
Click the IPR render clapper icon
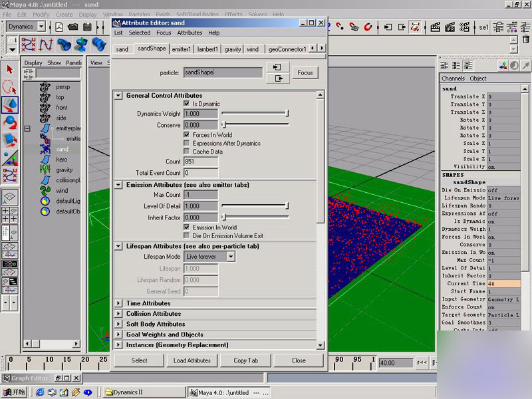tap(450, 27)
